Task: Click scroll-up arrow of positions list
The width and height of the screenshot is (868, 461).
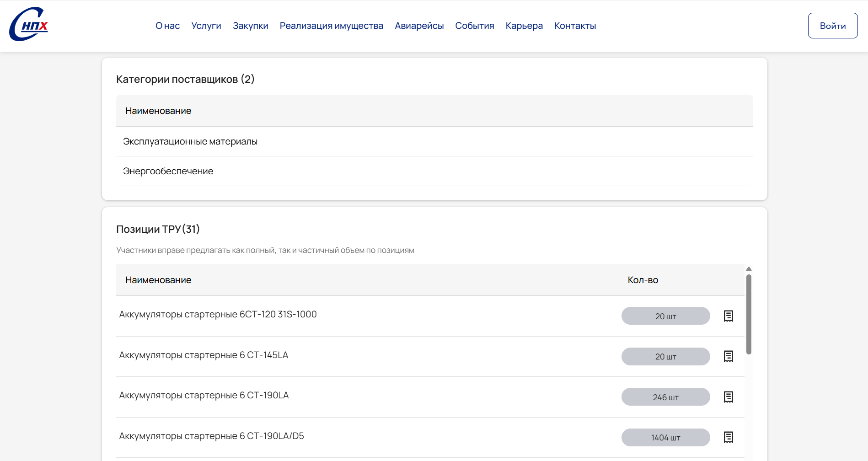Action: click(x=749, y=269)
